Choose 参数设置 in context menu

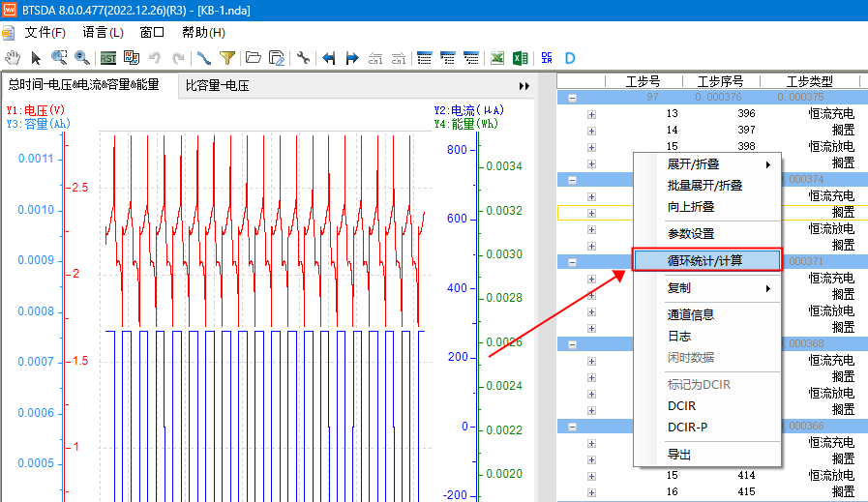pos(707,234)
